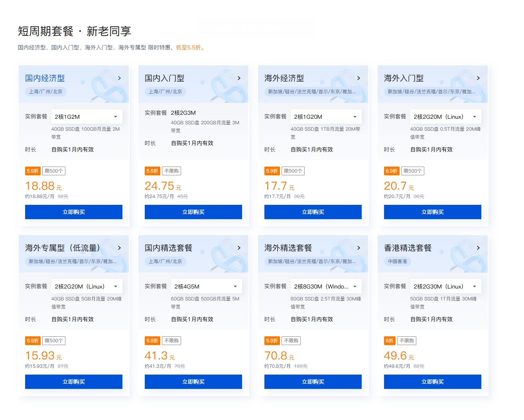Click the 中国香港 region tag
This screenshot has width=524, height=420.
pyautogui.click(x=398, y=261)
